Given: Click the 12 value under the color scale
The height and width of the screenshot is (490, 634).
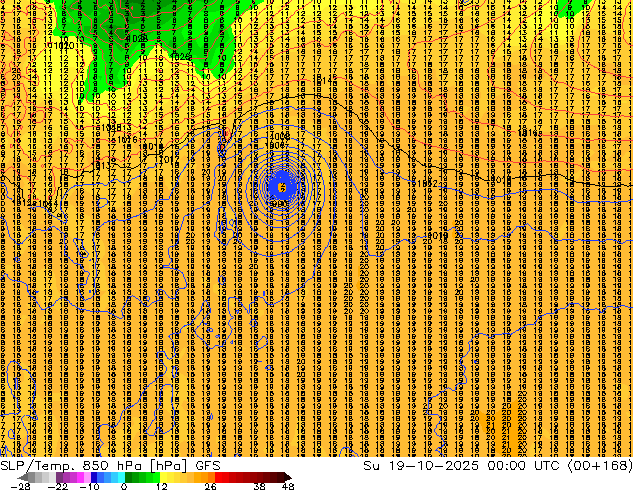Looking at the screenshot, I should coord(162,486).
